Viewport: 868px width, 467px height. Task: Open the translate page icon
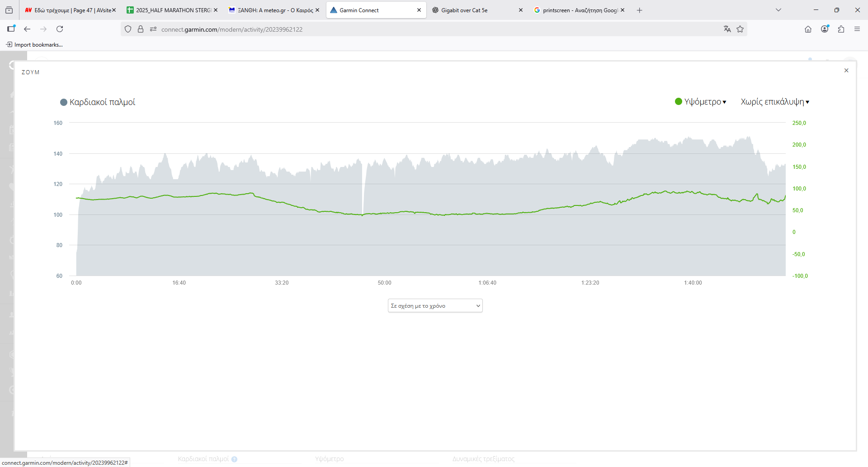click(727, 29)
